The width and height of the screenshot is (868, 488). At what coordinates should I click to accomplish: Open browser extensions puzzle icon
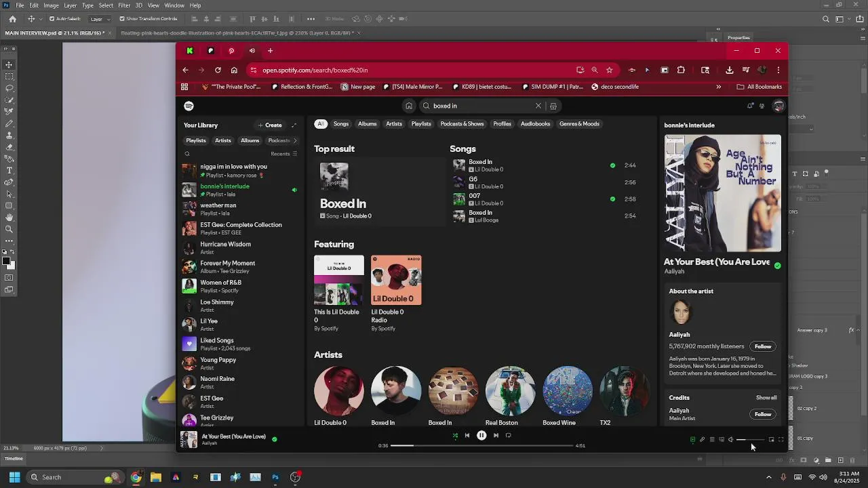pyautogui.click(x=681, y=70)
